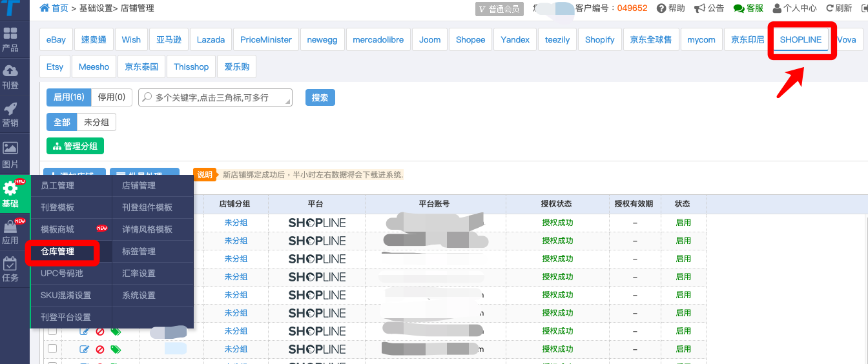The width and height of the screenshot is (868, 364).
Task: Click the 基础 gear icon in the sidebar
Action: [x=10, y=189]
